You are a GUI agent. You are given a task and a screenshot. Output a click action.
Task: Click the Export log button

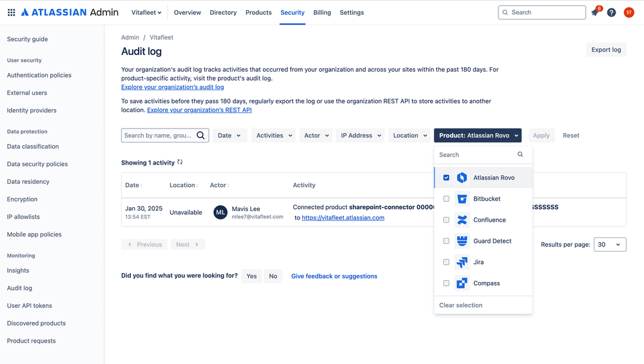606,50
